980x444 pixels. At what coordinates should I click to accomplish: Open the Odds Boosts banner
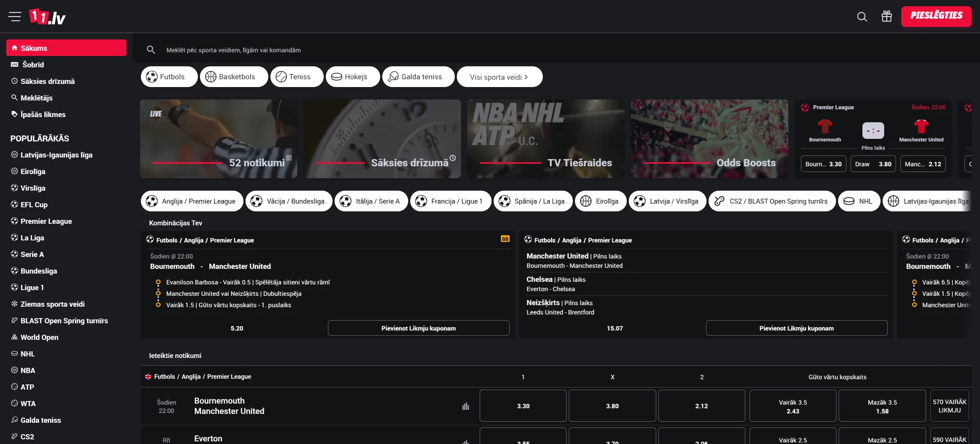tap(709, 139)
